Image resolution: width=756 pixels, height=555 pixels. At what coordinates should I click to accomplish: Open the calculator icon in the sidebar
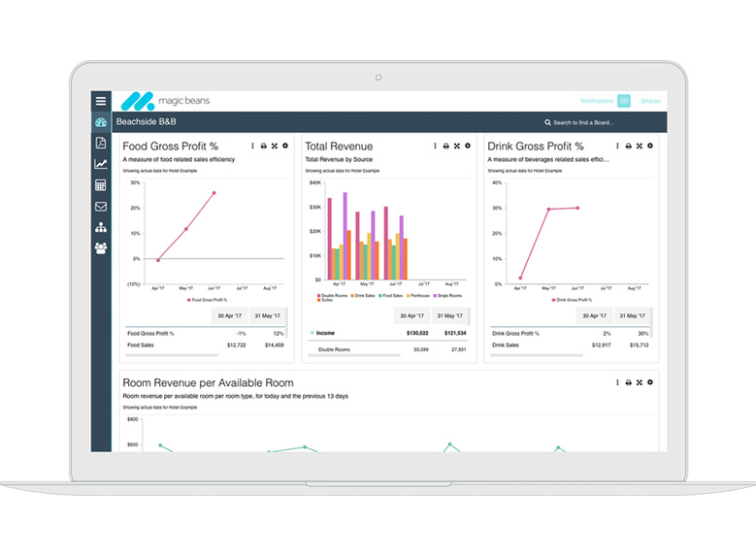point(101,184)
